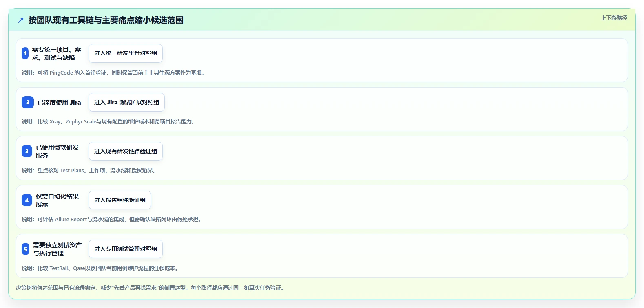
Task: Click the 进入统一研发平台对照组 button
Action: click(x=126, y=53)
